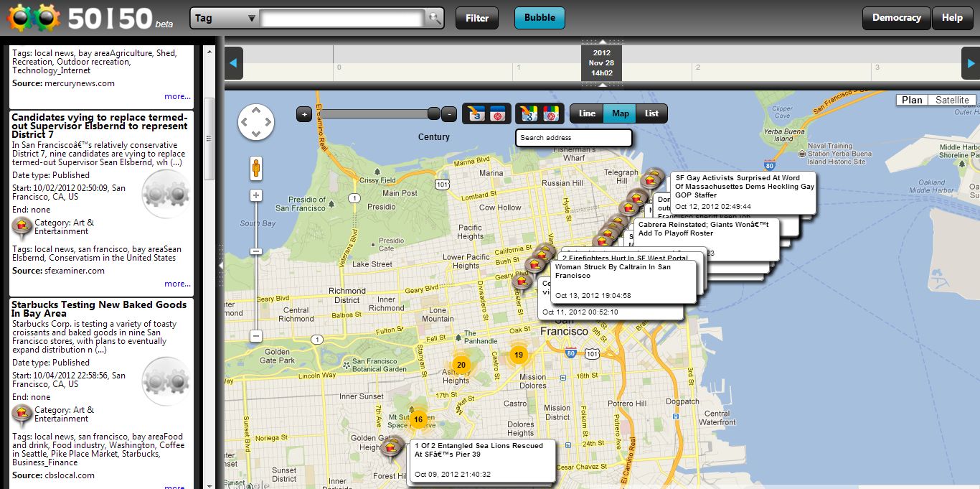Open the cluster marker labeled 20
Image resolution: width=980 pixels, height=489 pixels.
click(461, 365)
